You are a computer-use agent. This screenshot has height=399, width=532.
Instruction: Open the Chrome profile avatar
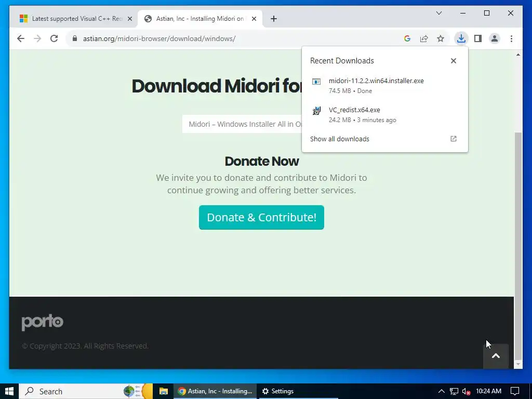pos(495,38)
